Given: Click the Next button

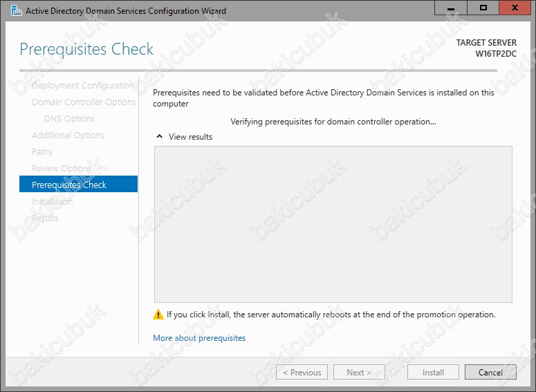Looking at the screenshot, I should (359, 372).
